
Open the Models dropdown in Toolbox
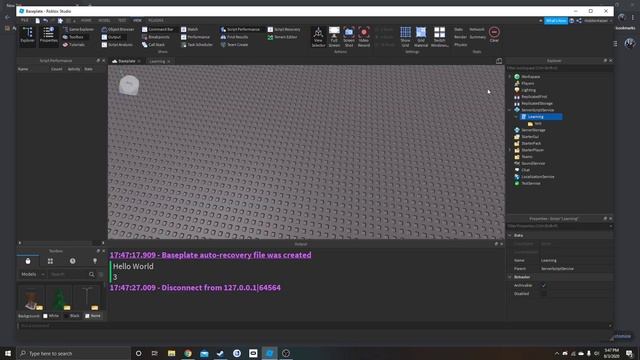coord(32,274)
